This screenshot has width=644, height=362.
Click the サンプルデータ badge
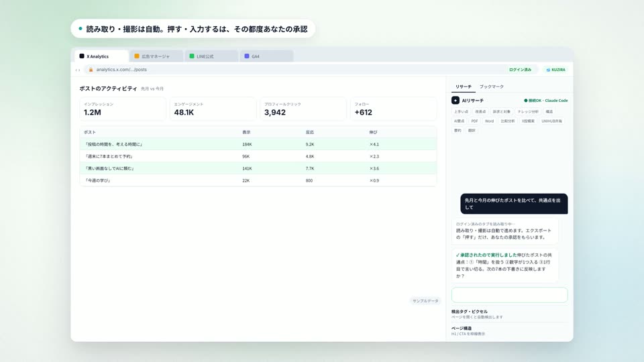(x=425, y=301)
